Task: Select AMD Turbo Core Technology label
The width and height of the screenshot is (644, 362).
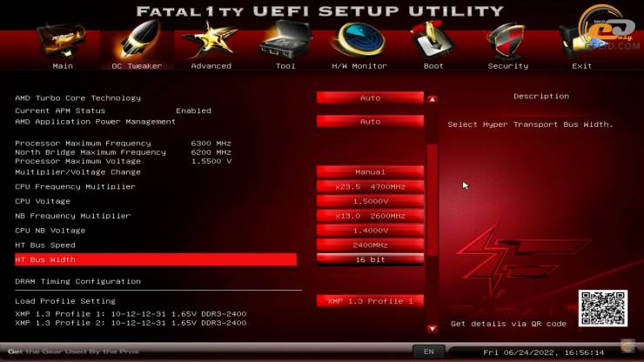Action: (x=77, y=98)
